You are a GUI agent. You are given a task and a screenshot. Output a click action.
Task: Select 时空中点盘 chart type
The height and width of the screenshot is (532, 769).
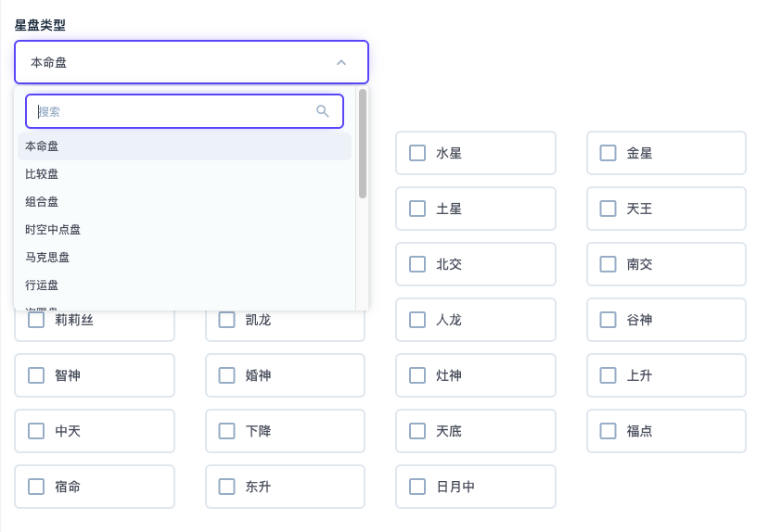point(53,230)
